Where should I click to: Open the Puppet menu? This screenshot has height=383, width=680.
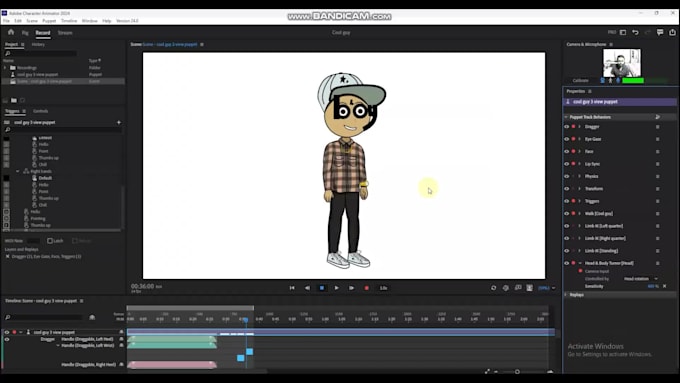[x=49, y=21]
